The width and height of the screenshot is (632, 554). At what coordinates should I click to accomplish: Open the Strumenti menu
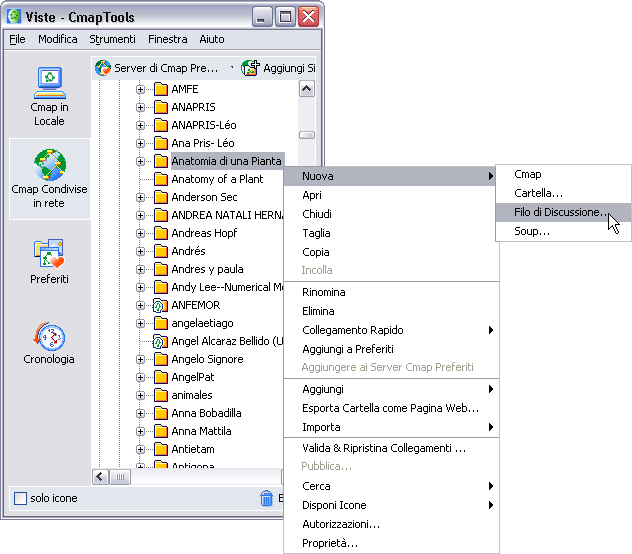pos(112,39)
